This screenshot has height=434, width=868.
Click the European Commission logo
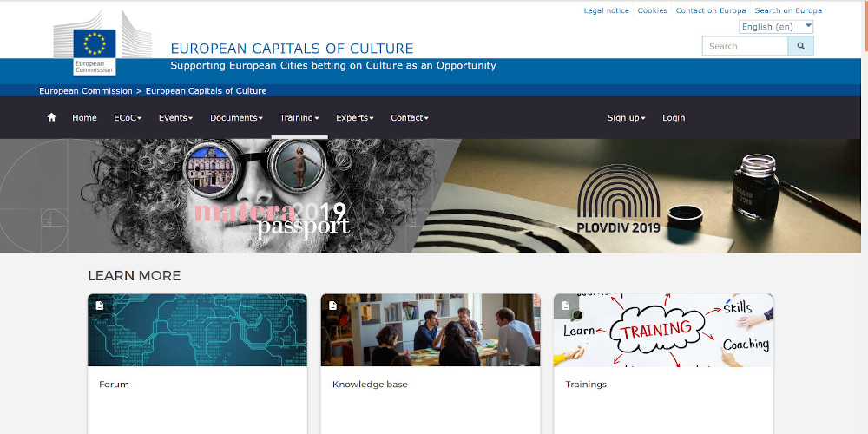point(102,43)
